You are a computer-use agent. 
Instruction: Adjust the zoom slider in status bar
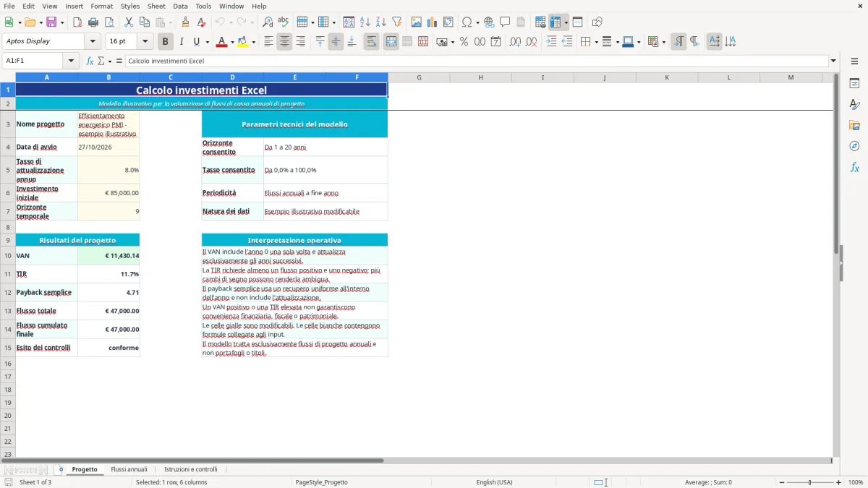tap(809, 482)
